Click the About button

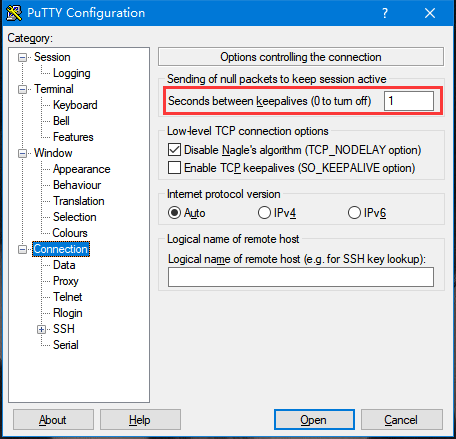(53, 420)
